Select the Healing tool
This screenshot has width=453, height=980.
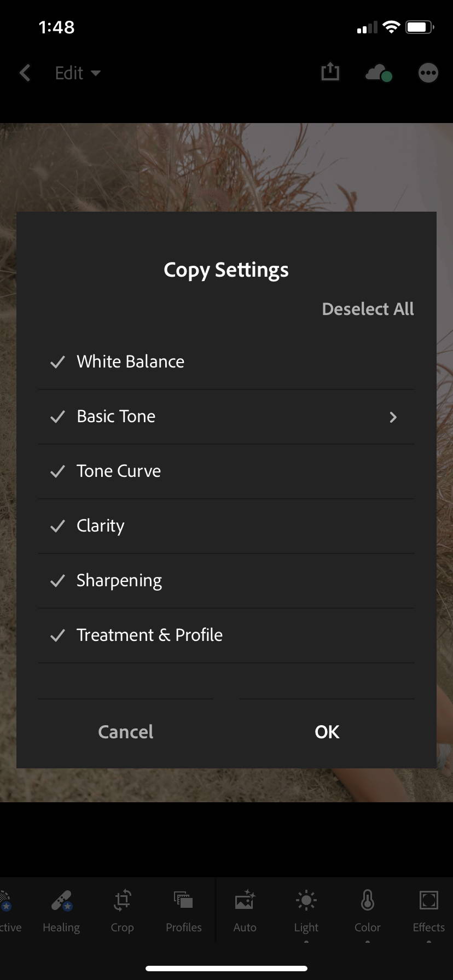click(61, 911)
